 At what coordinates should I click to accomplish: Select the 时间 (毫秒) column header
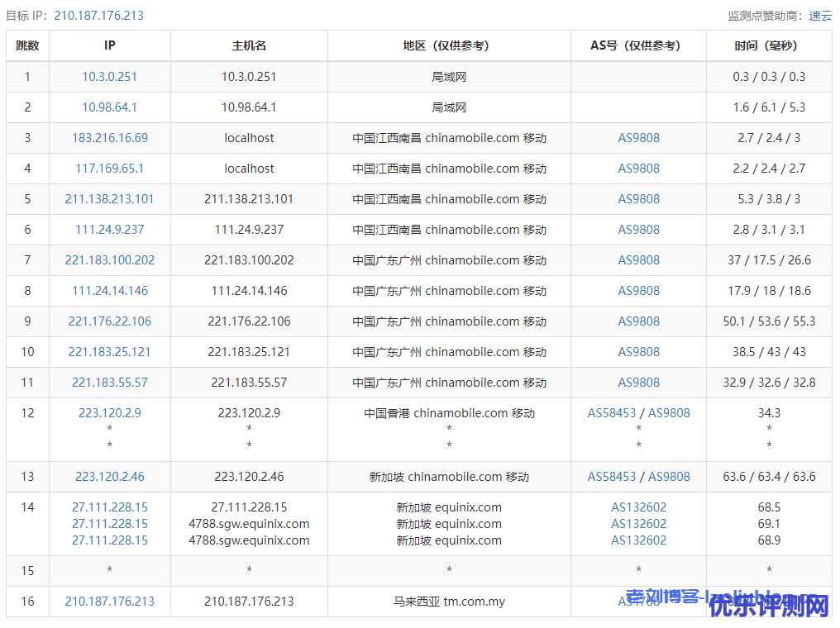click(x=769, y=46)
